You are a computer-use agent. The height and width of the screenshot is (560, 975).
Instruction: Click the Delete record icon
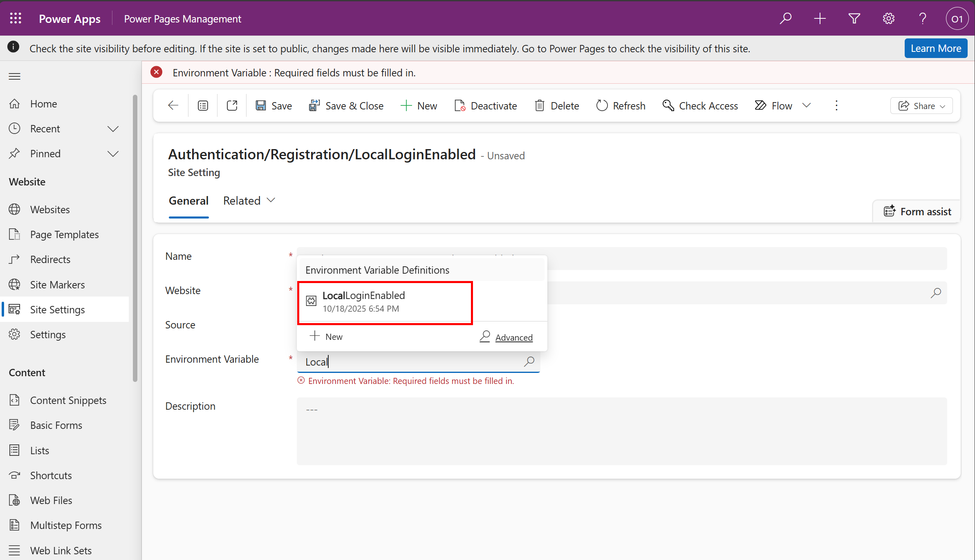point(540,105)
